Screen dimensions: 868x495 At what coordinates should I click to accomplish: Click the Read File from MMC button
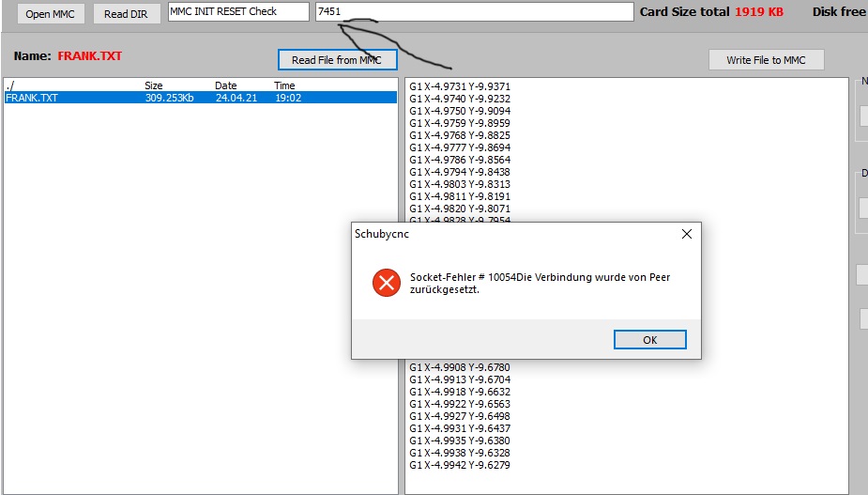coord(337,60)
